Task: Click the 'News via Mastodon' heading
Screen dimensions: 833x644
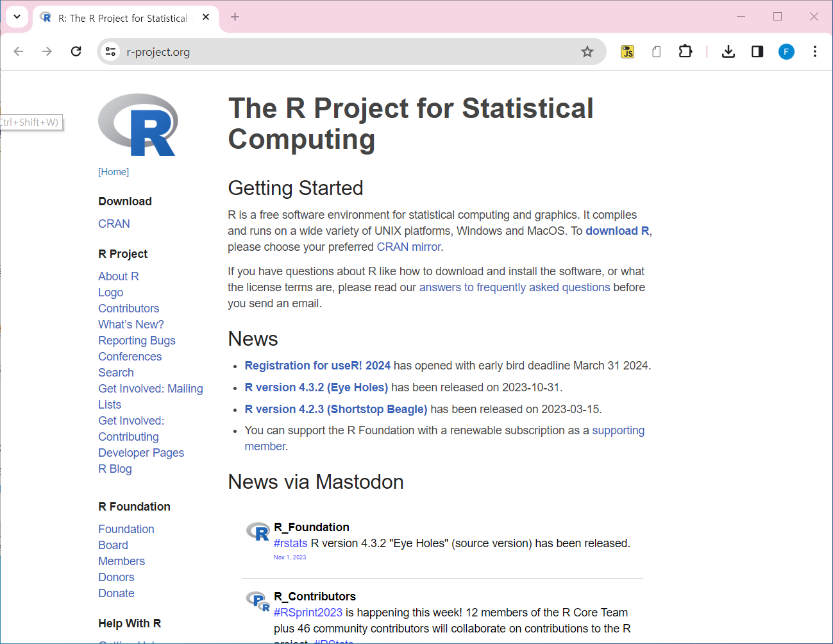Action: [x=316, y=482]
